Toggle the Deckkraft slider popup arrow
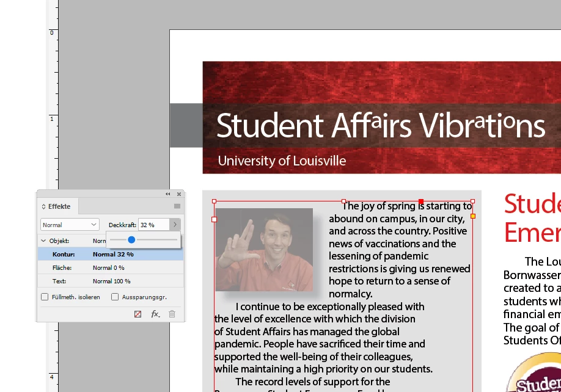561x392 pixels. point(175,225)
